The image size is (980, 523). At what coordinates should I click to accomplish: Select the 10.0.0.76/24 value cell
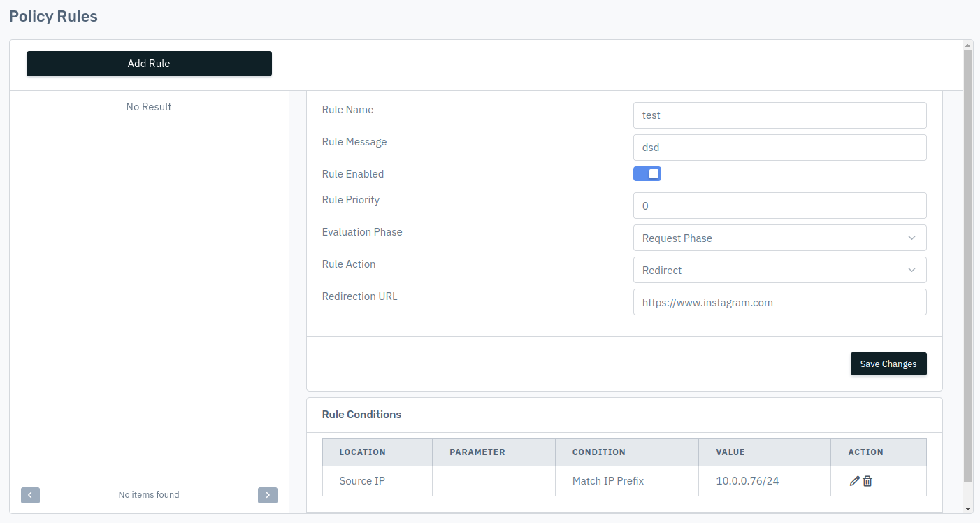coord(765,481)
